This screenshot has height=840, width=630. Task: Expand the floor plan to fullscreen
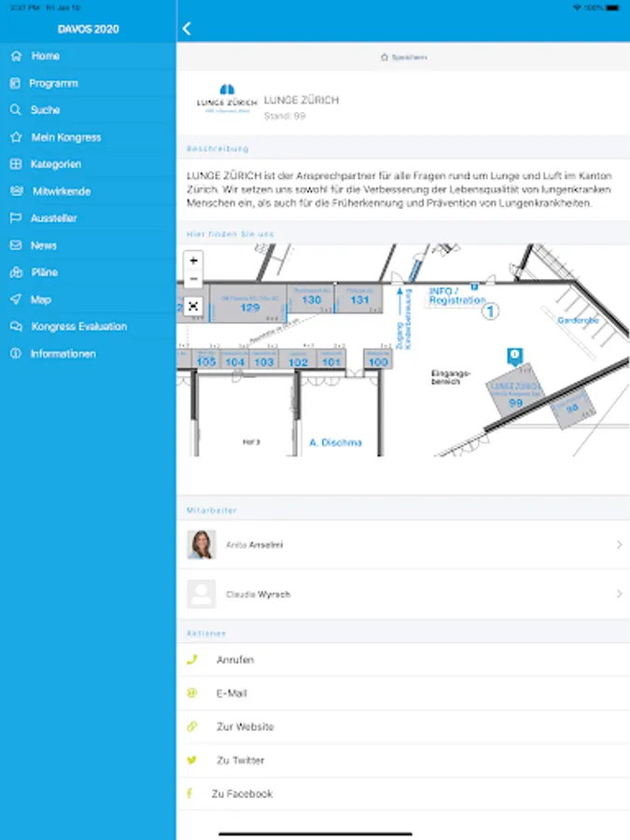pos(193,306)
